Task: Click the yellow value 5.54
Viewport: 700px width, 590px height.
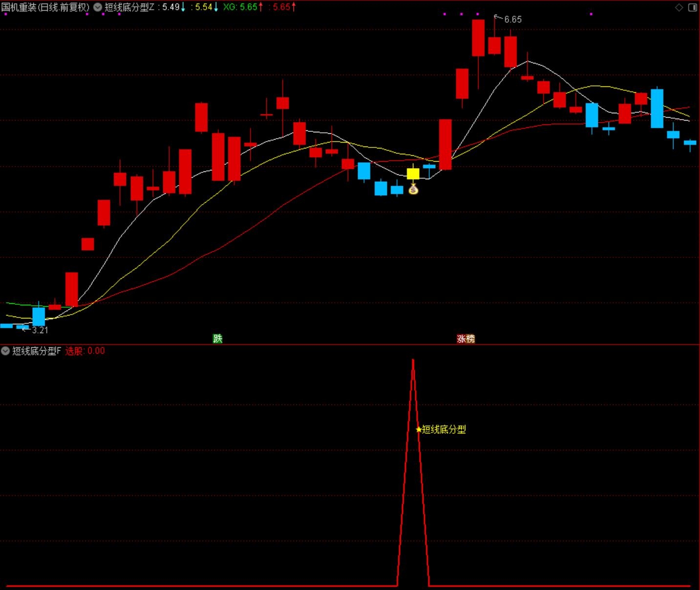Action: [x=204, y=7]
